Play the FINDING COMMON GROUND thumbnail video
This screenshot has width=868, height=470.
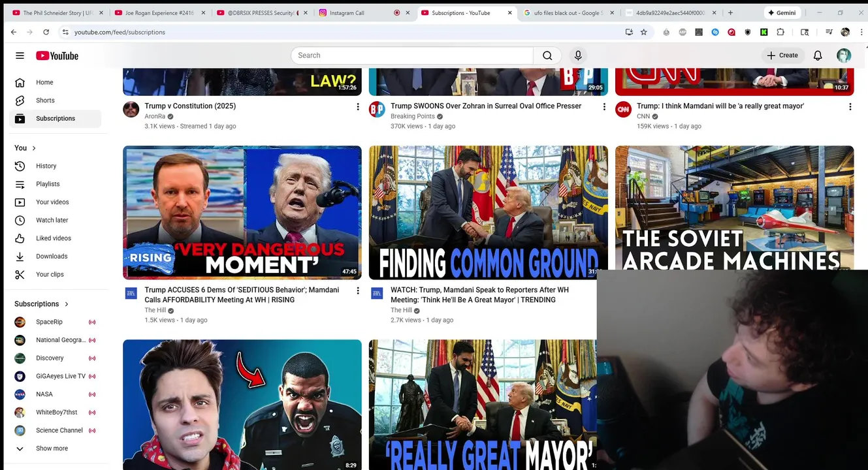tap(488, 212)
